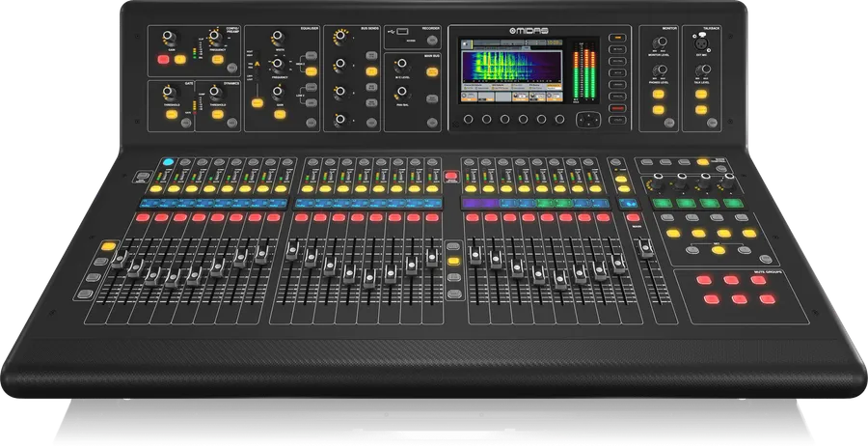This screenshot has width=868, height=448.
Task: Toggle the yellow phase button beside the 48V button
Action: coord(180,59)
